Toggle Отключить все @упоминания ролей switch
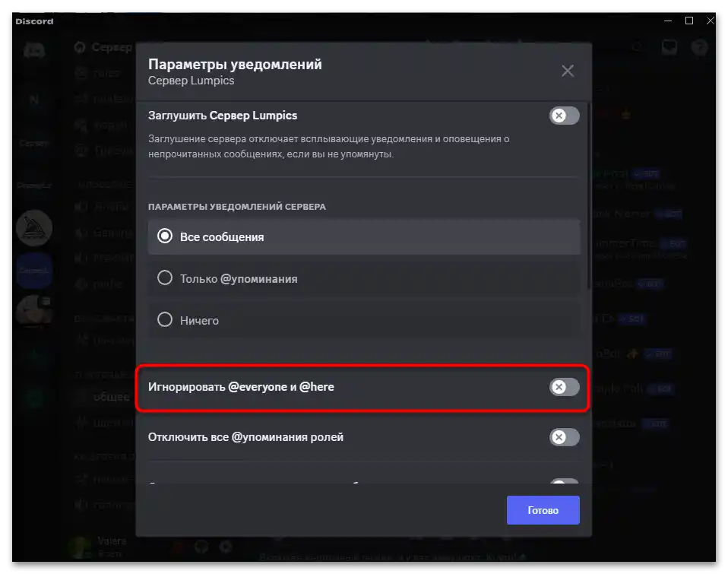728x574 pixels. tap(563, 437)
